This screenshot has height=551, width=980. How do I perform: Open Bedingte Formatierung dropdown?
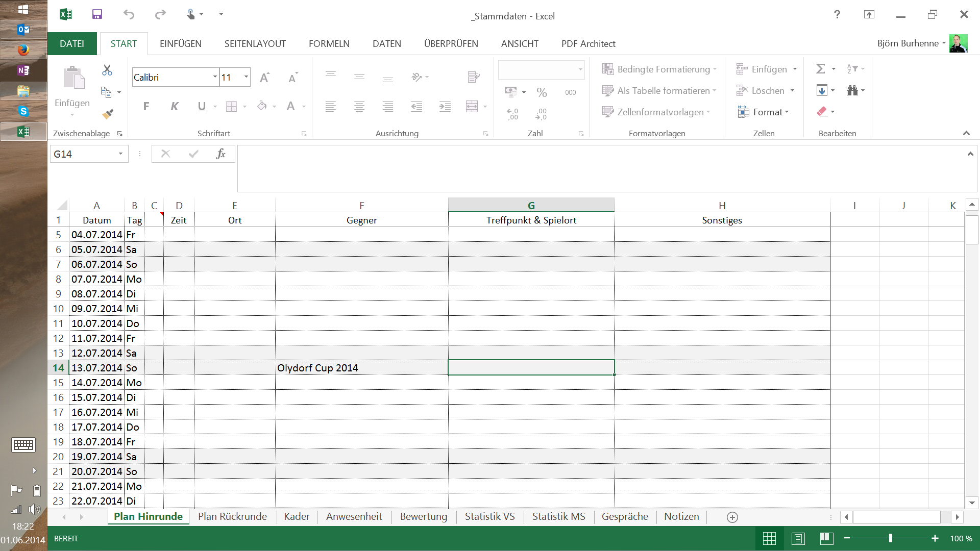point(660,69)
